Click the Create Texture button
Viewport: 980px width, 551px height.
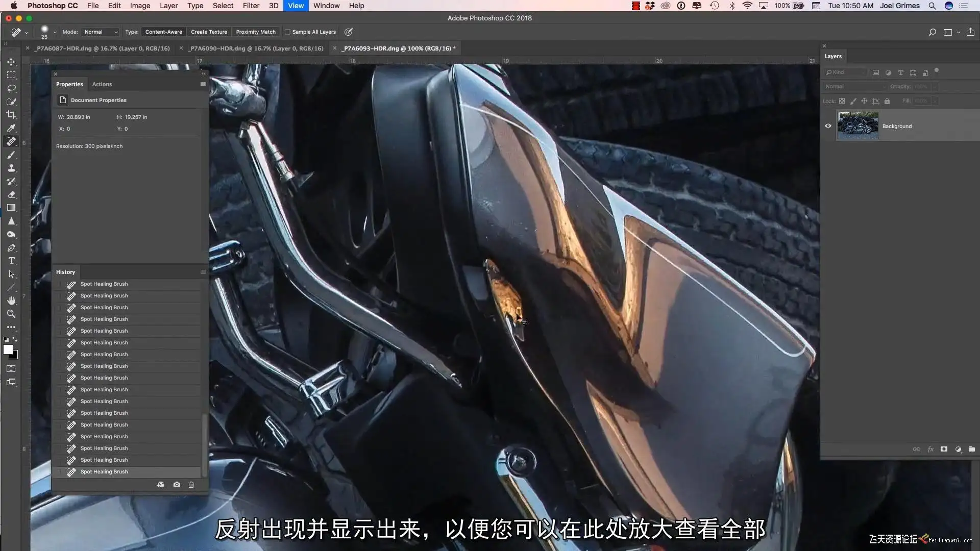tap(209, 32)
